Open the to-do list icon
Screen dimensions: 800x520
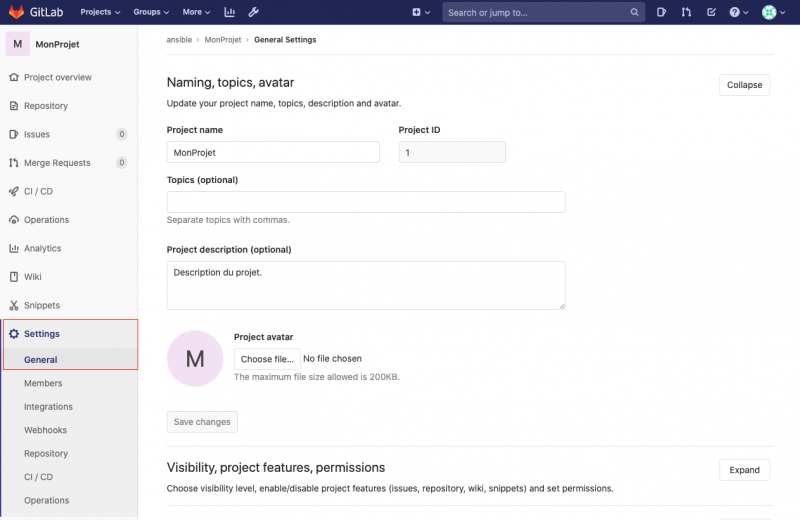711,12
